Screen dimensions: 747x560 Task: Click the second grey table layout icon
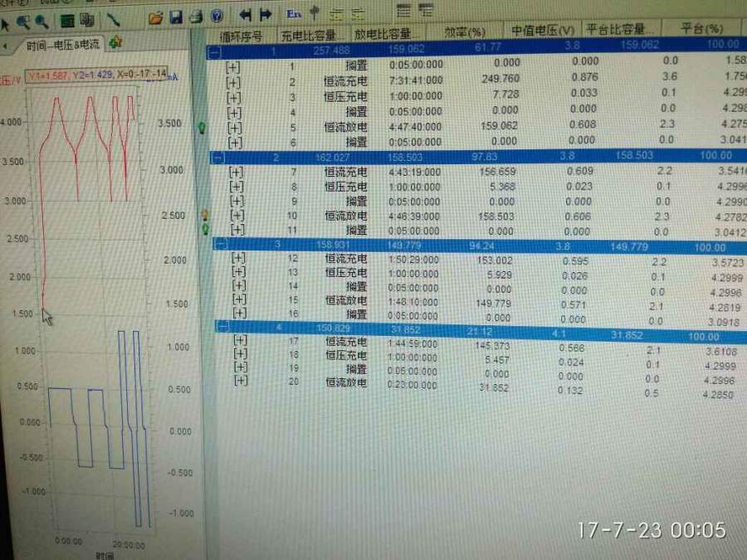coord(426,10)
